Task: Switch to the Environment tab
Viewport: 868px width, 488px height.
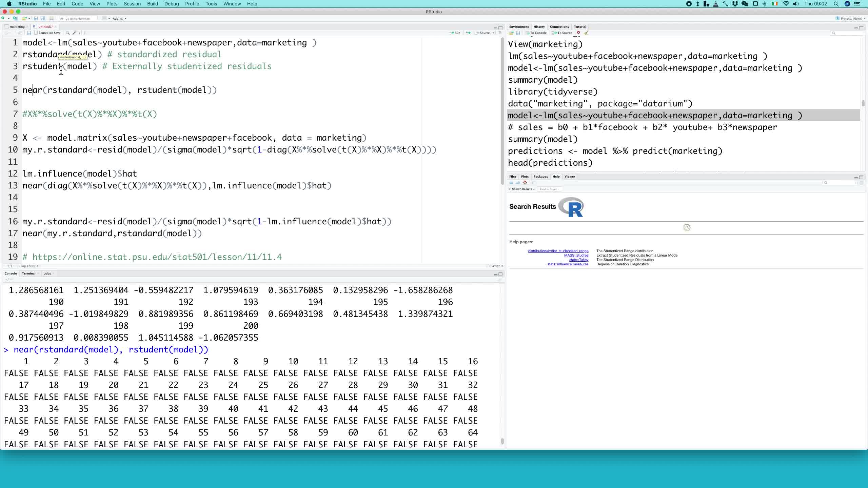Action: [519, 26]
